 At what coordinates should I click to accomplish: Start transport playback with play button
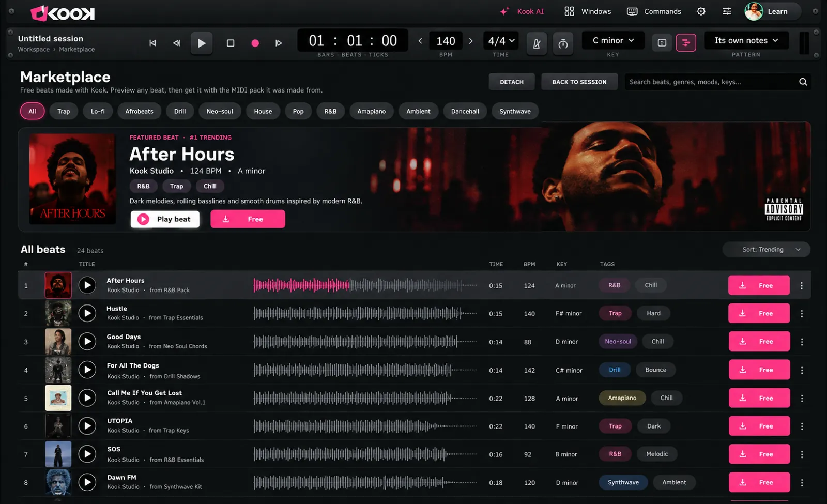click(x=202, y=43)
